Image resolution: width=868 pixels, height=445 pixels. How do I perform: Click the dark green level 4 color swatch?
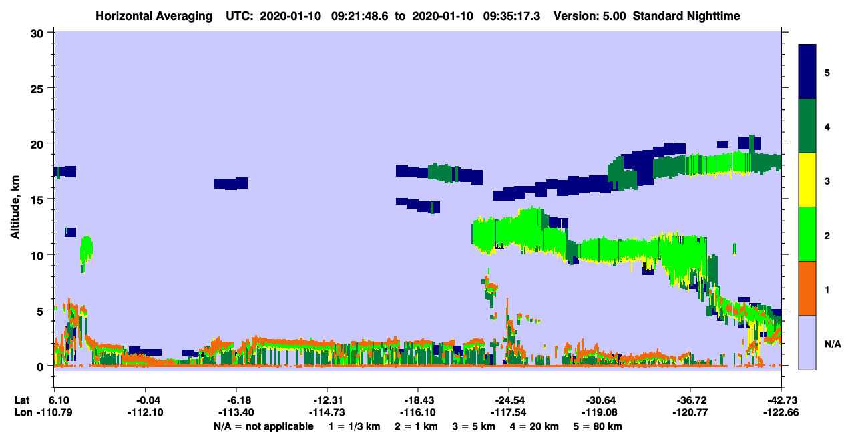pyautogui.click(x=807, y=126)
